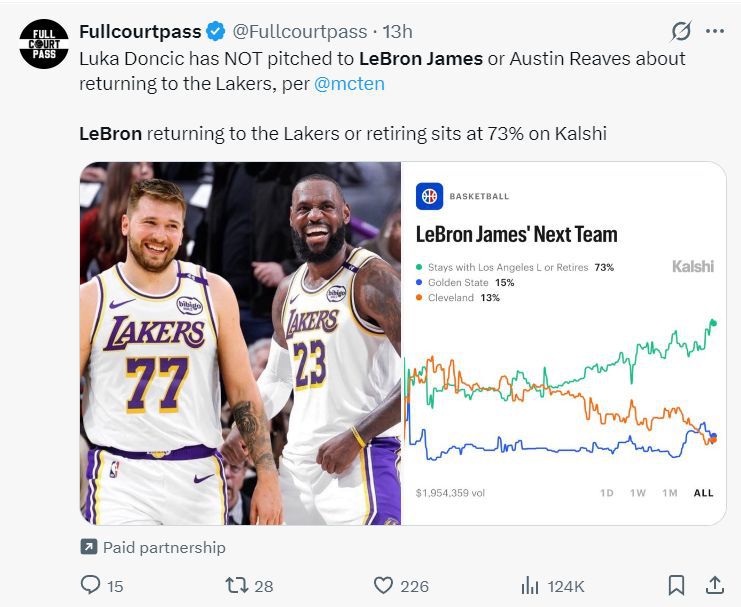Click the share upload icon

715,585
